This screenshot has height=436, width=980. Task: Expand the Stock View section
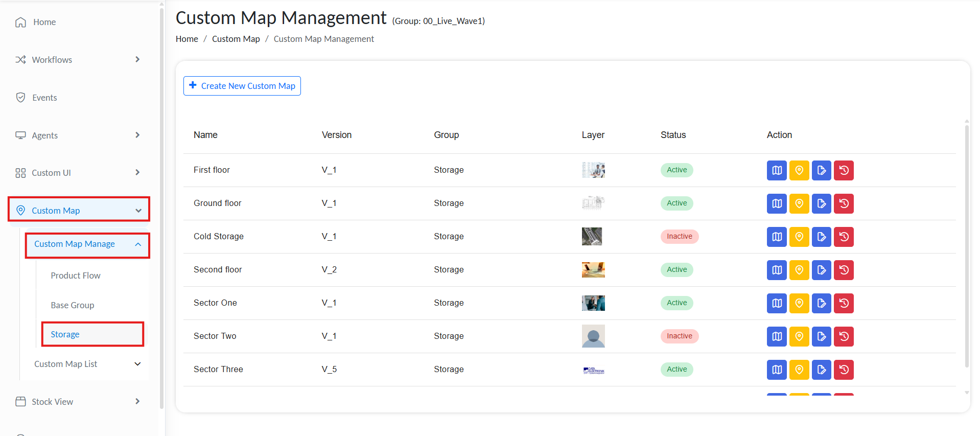(137, 402)
